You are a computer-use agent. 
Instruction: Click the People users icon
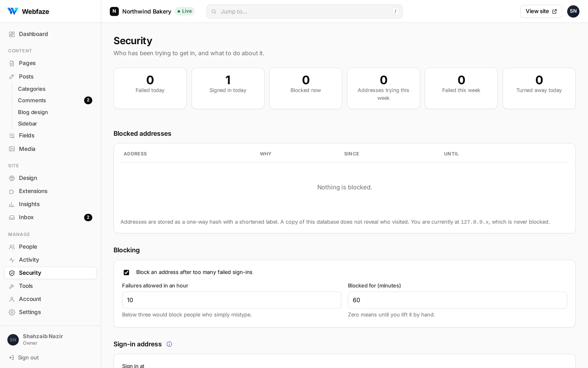(x=12, y=247)
